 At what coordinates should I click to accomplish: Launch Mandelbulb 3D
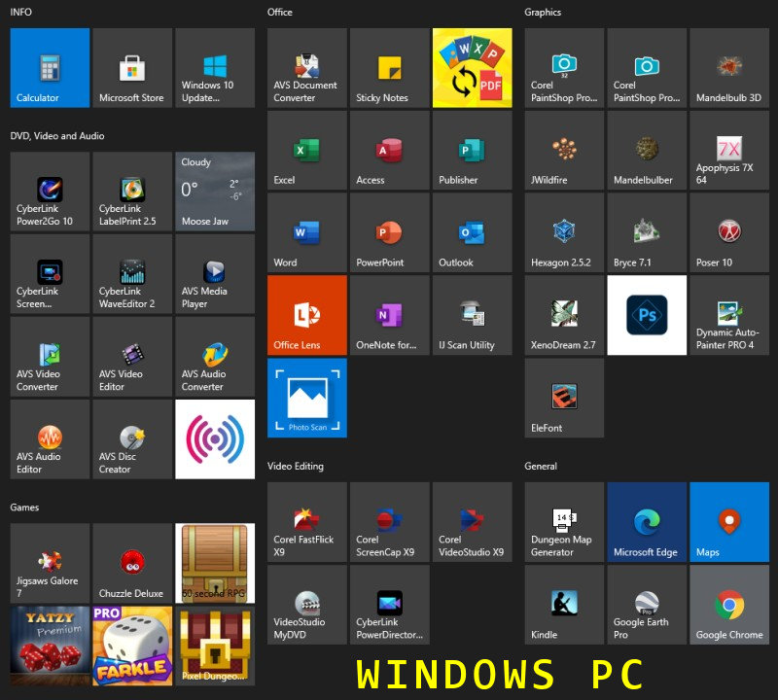point(729,67)
